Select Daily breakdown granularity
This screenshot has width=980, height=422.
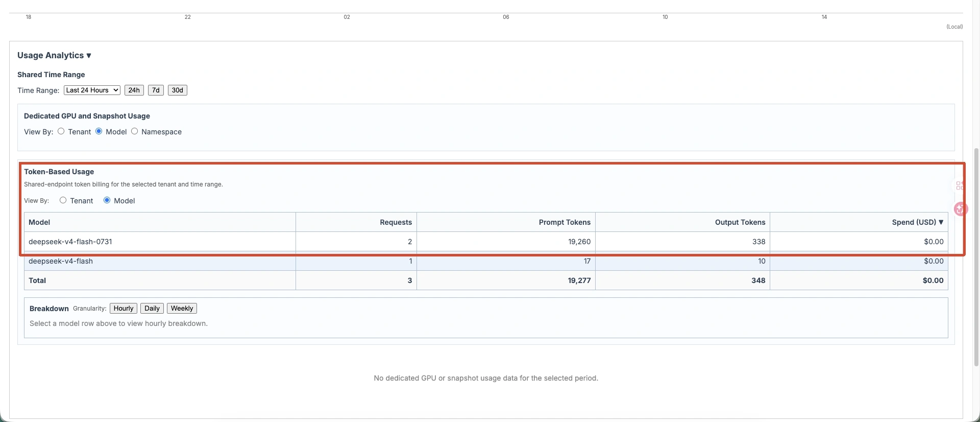152,309
